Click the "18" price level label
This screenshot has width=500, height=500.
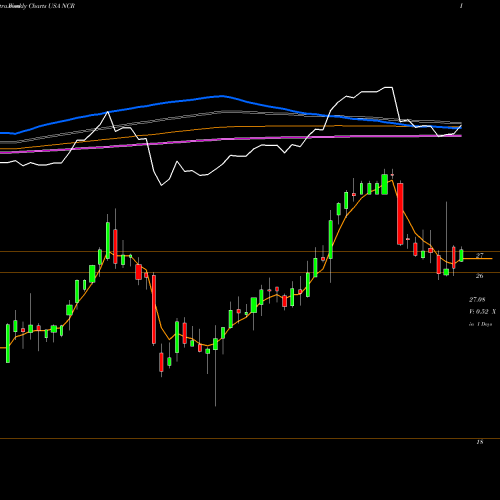pyautogui.click(x=479, y=442)
